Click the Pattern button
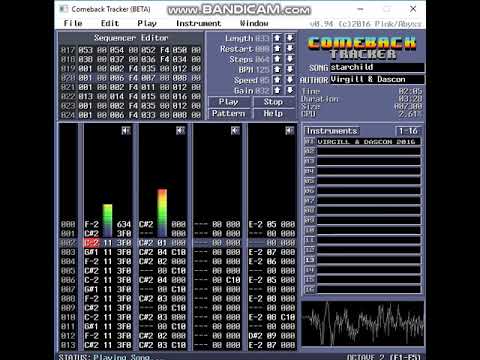The image size is (480, 360). tap(229, 114)
